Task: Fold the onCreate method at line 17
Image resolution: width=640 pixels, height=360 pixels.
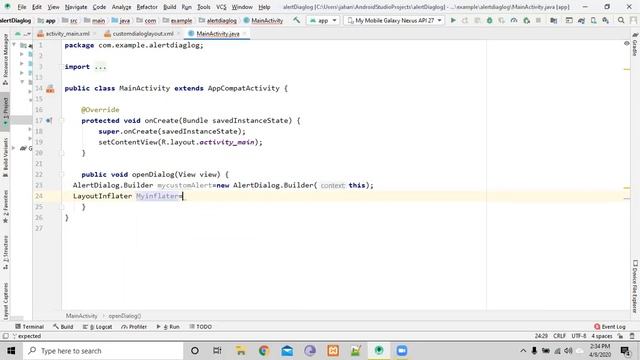Action: (x=62, y=120)
